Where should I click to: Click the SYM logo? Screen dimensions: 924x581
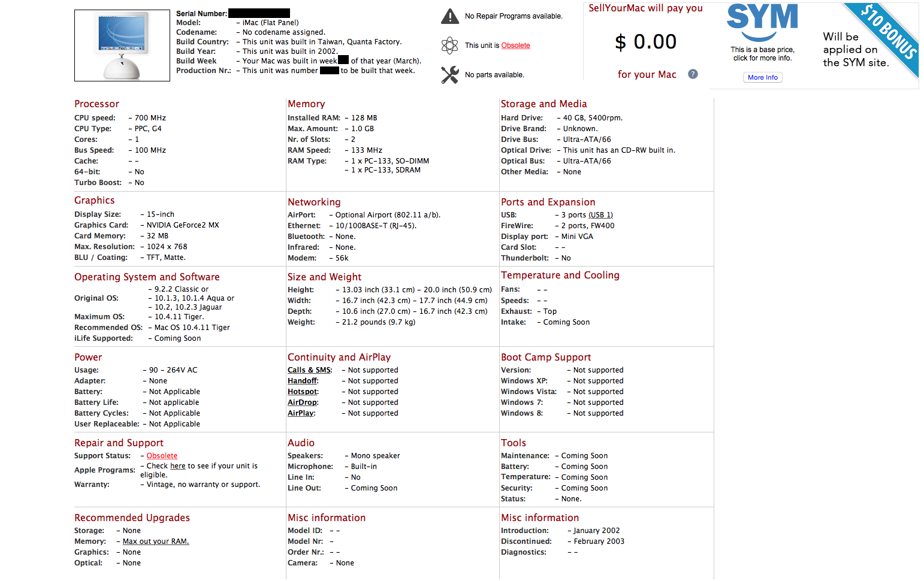(x=762, y=22)
